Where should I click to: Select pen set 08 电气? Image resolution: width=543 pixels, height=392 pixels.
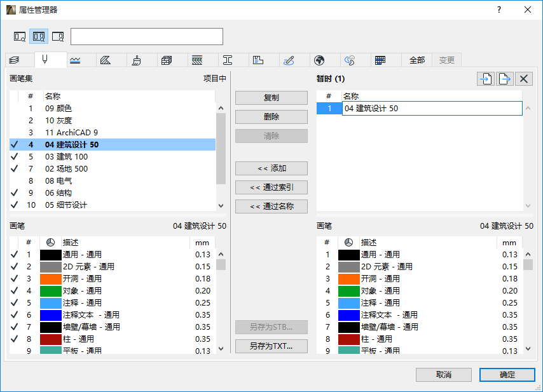coord(113,180)
